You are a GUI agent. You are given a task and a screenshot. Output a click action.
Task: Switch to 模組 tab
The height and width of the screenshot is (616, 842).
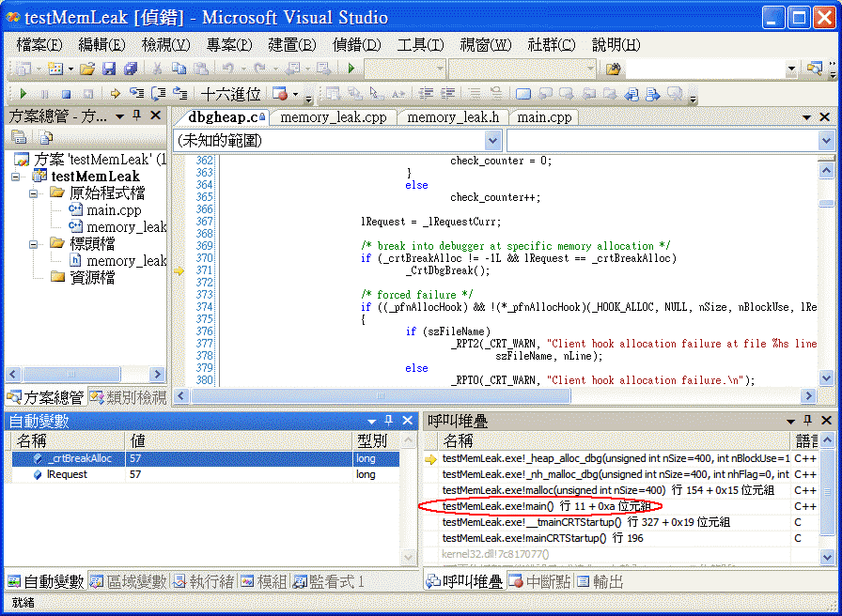[264, 581]
